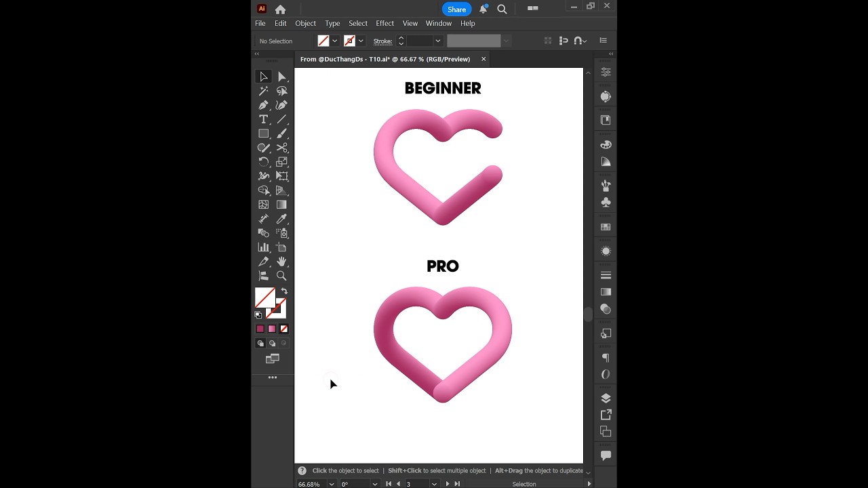The width and height of the screenshot is (868, 488).
Task: Open the Fill color dropdown arrow
Action: click(x=335, y=41)
